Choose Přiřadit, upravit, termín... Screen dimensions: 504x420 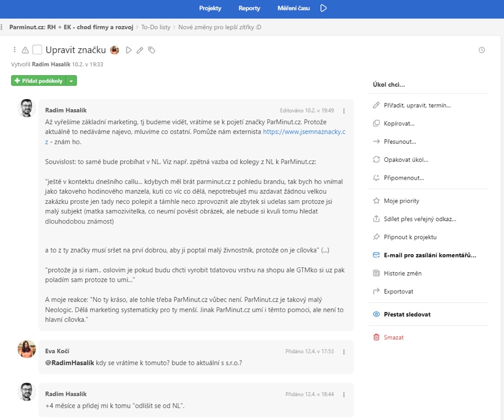417,105
